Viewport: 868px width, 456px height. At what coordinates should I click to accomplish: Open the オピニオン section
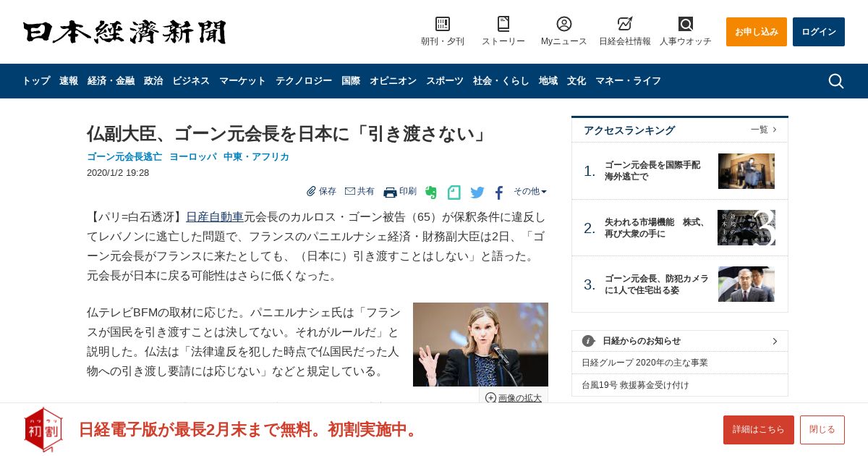[393, 81]
